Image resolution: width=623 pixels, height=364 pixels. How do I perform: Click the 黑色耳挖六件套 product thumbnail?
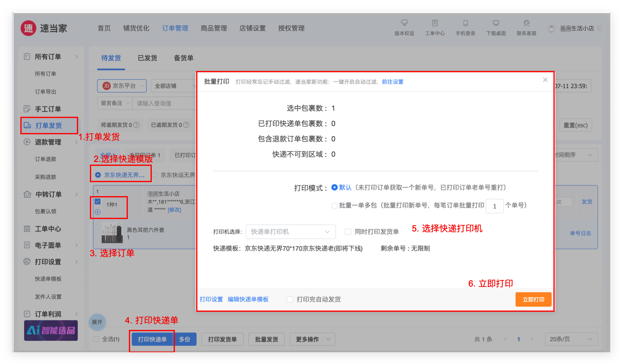112,233
